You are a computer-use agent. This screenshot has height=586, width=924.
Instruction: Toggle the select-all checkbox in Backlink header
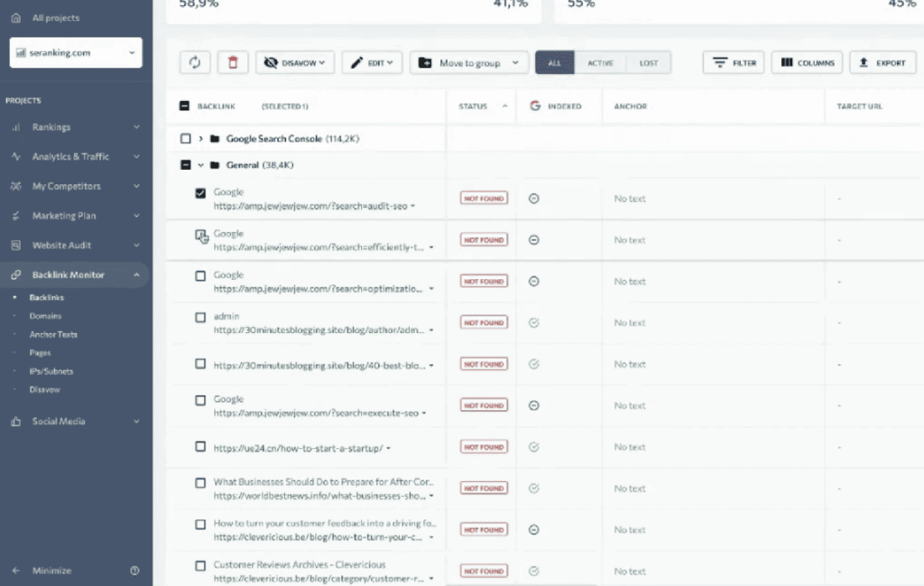184,107
